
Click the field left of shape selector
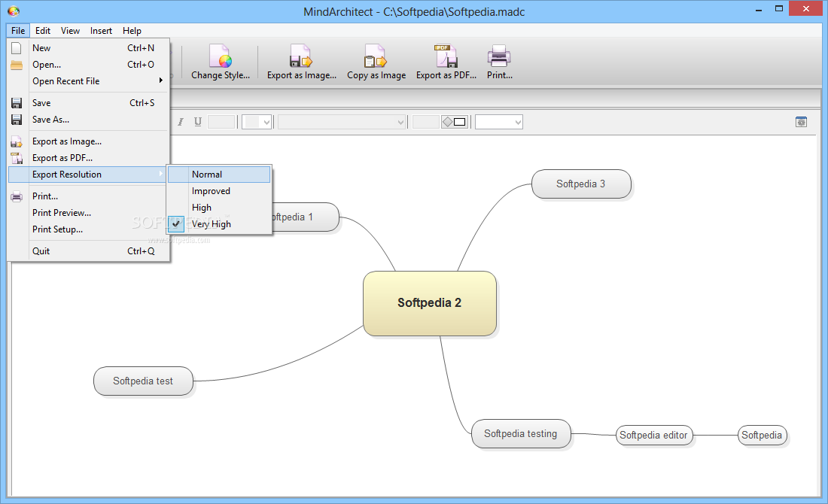click(x=425, y=122)
